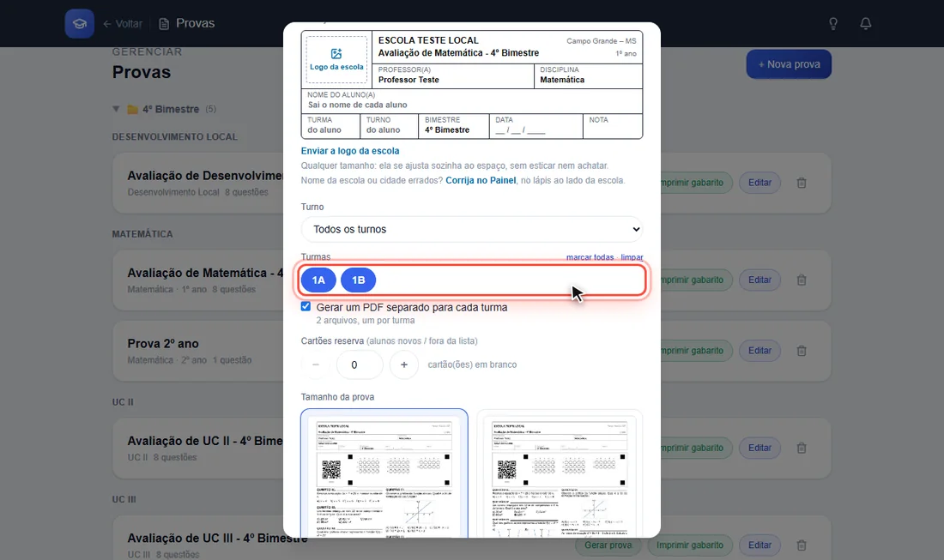Image resolution: width=944 pixels, height=560 pixels.
Task: Open the notifications bell
Action: 866,23
